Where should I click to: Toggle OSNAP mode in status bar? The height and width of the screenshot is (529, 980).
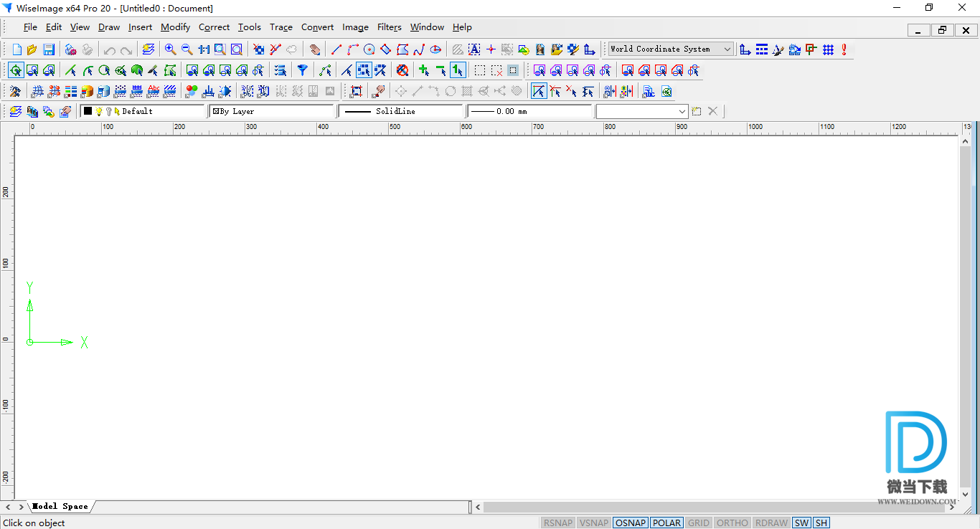630,523
